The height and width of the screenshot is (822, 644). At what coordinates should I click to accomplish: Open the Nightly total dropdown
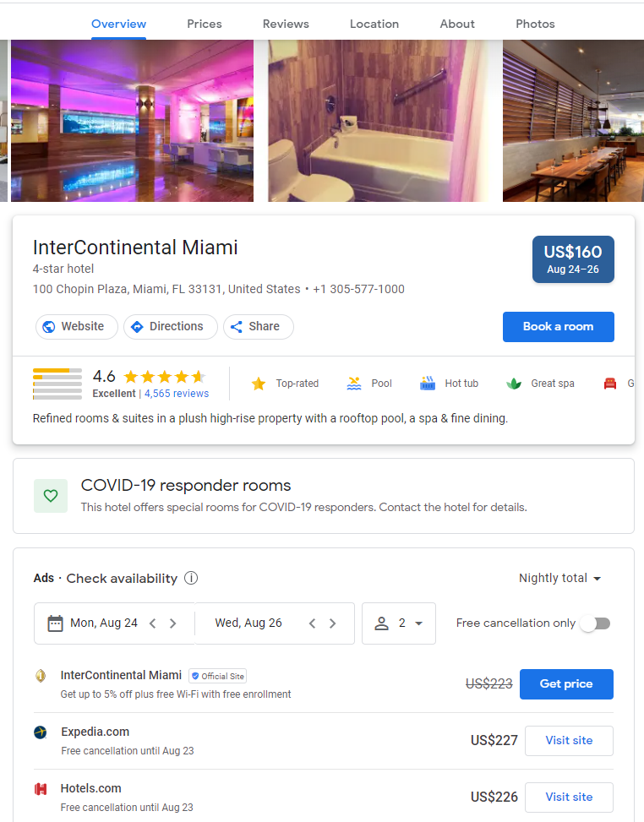click(x=559, y=578)
